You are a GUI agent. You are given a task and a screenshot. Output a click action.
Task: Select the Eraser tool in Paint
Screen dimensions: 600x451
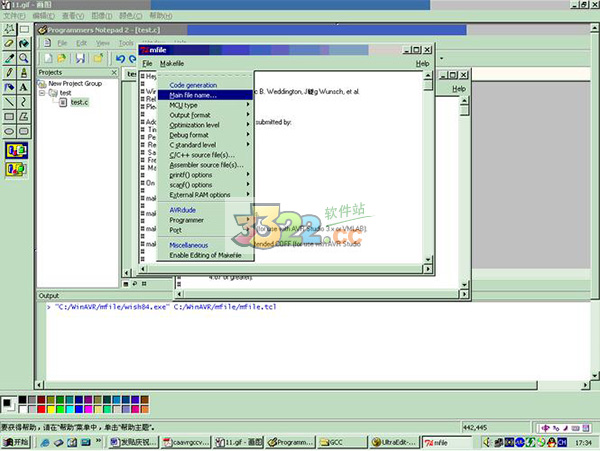tap(9, 44)
